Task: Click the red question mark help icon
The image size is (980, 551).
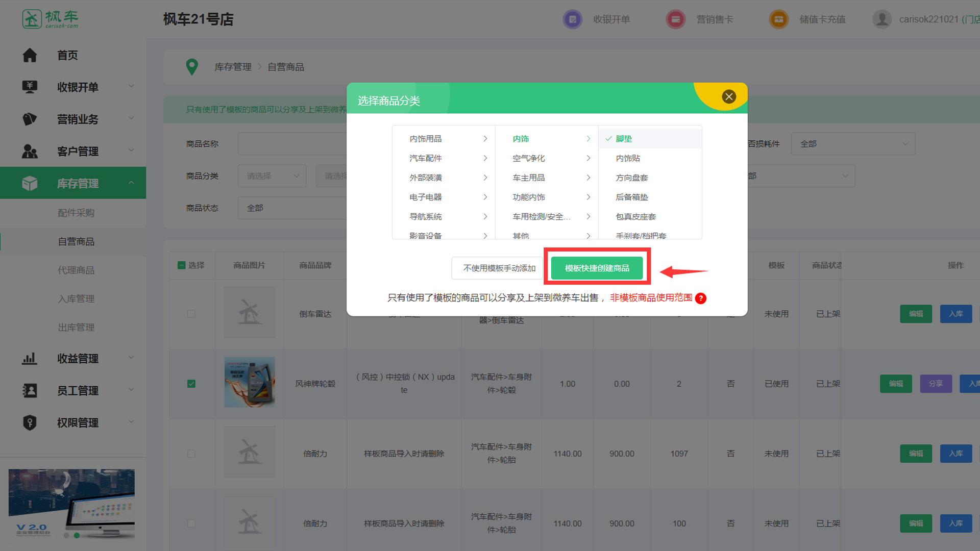Action: coord(701,298)
